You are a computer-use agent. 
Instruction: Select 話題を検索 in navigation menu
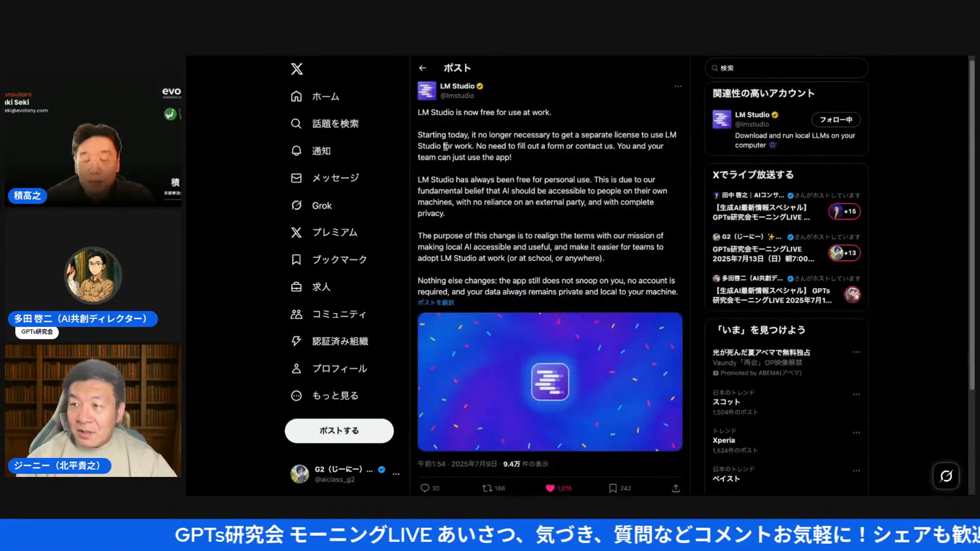(x=335, y=123)
